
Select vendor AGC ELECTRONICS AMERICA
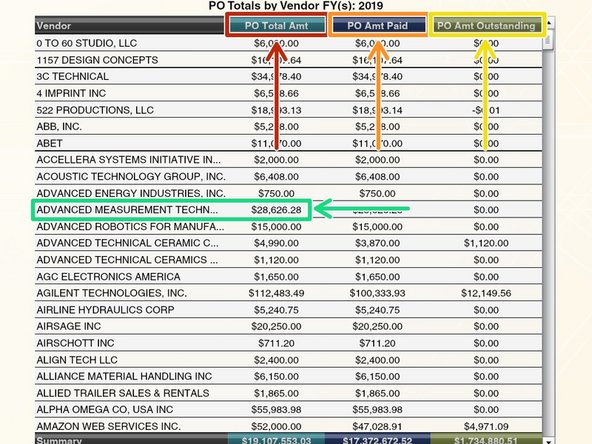[108, 277]
